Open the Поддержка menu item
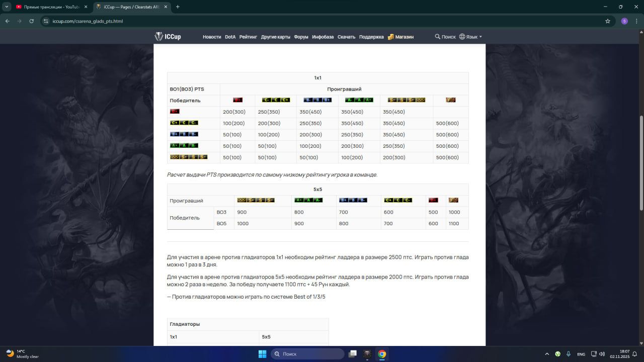Viewport: 644px width, 362px height. click(x=371, y=37)
